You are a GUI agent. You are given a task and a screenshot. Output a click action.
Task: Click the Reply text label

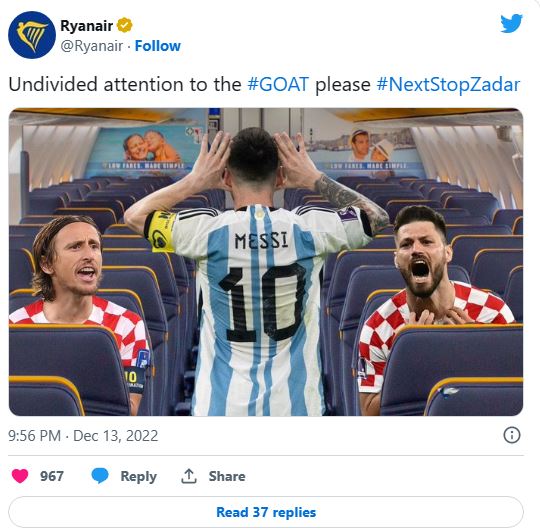point(138,477)
